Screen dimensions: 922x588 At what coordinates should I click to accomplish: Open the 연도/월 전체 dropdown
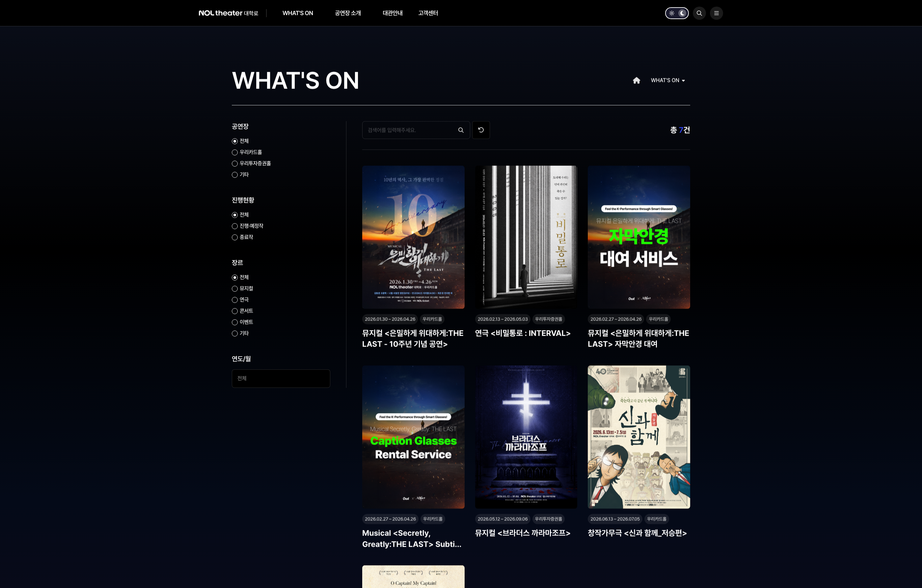pyautogui.click(x=281, y=378)
